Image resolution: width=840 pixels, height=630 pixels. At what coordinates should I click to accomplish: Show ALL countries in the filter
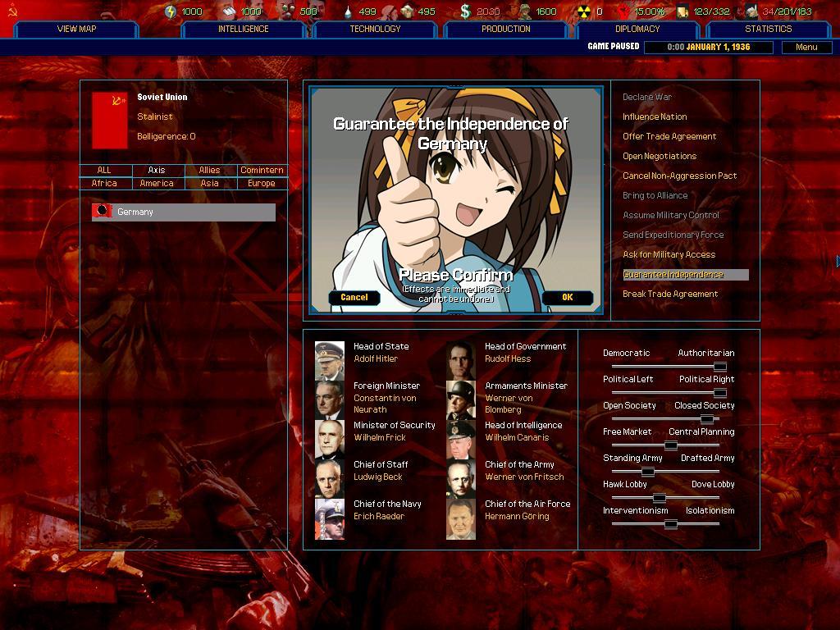pyautogui.click(x=104, y=170)
